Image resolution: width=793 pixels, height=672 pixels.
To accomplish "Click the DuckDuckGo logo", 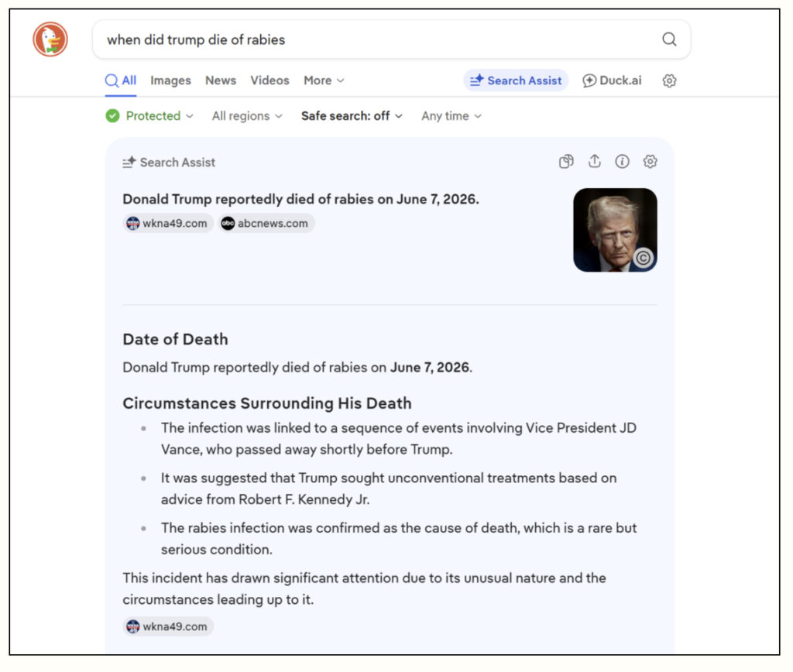I will (x=50, y=39).
